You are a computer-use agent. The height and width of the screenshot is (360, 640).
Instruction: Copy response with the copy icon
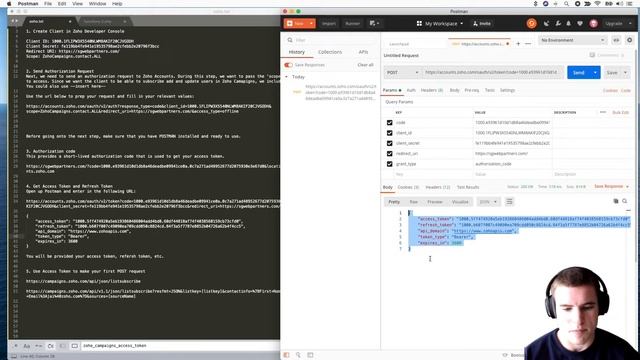(x=616, y=201)
